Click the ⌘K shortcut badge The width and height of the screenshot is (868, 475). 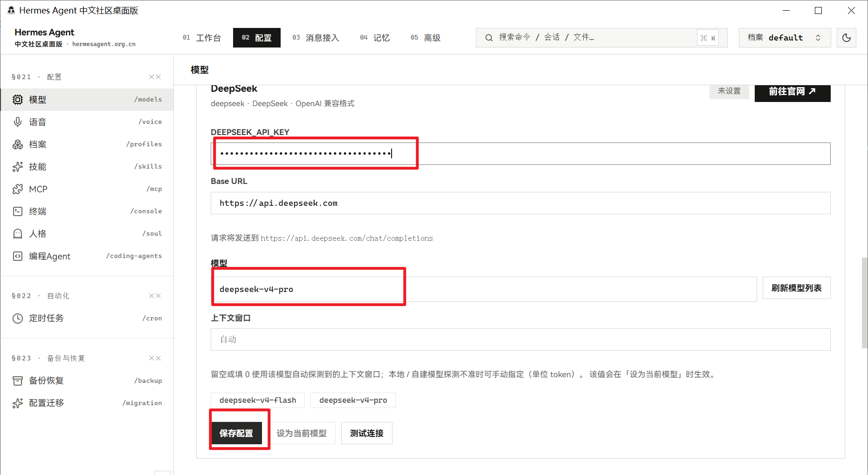pos(708,38)
